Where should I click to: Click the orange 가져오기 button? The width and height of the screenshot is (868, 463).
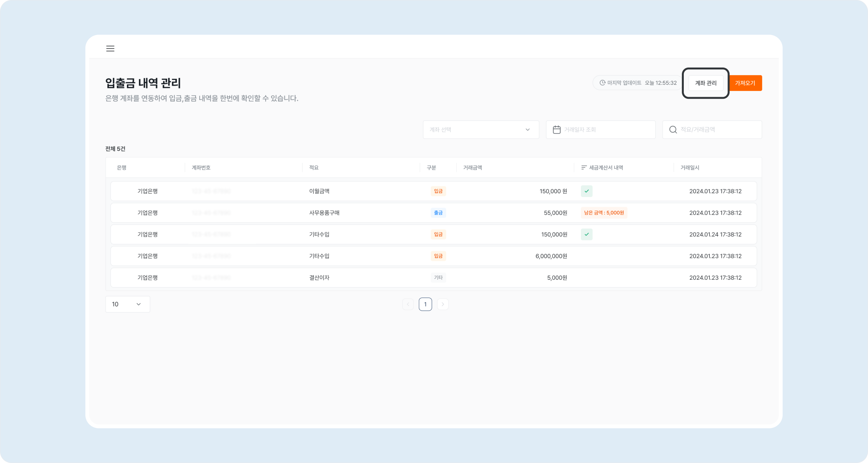(x=745, y=83)
